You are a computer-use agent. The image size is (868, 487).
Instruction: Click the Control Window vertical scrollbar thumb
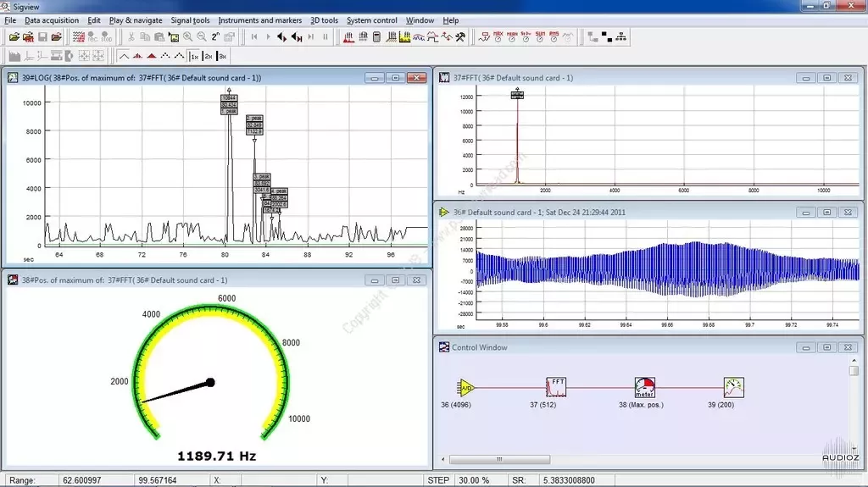pos(854,371)
